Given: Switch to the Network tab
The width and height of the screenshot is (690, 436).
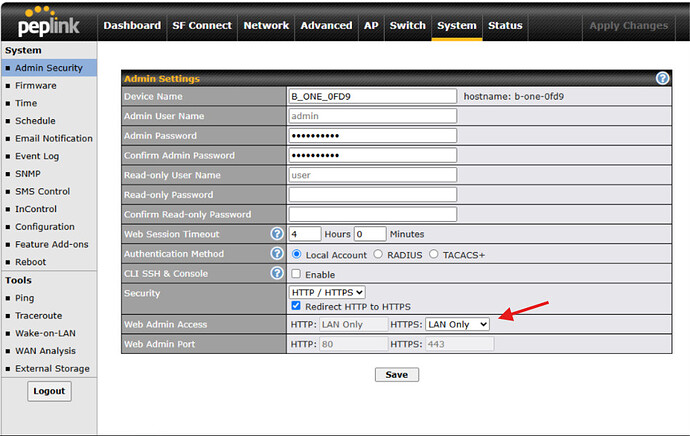Looking at the screenshot, I should point(266,26).
